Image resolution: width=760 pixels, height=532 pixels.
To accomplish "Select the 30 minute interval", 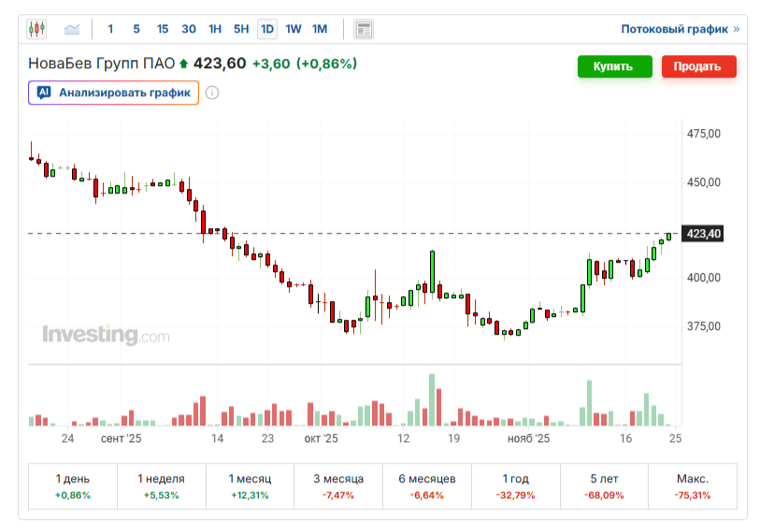I will pyautogui.click(x=189, y=29).
